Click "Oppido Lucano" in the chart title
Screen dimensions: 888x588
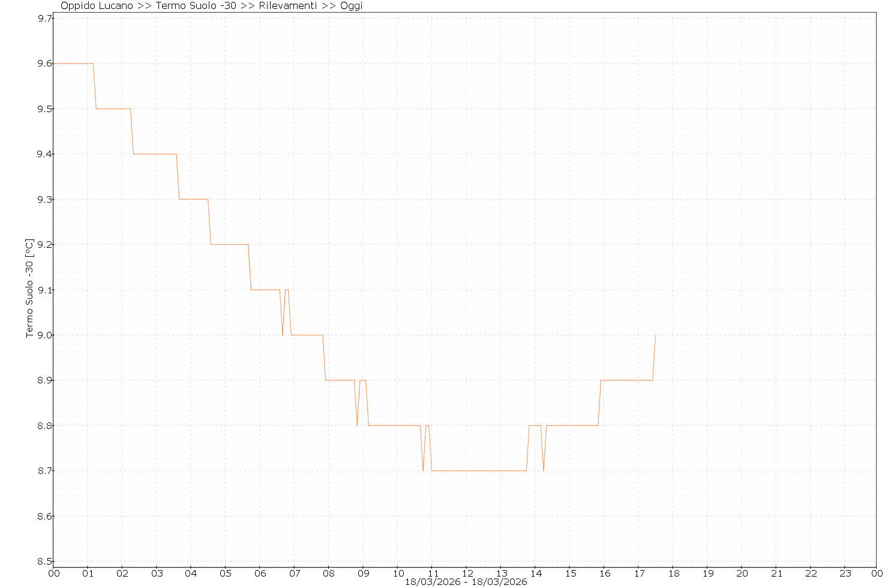[97, 6]
